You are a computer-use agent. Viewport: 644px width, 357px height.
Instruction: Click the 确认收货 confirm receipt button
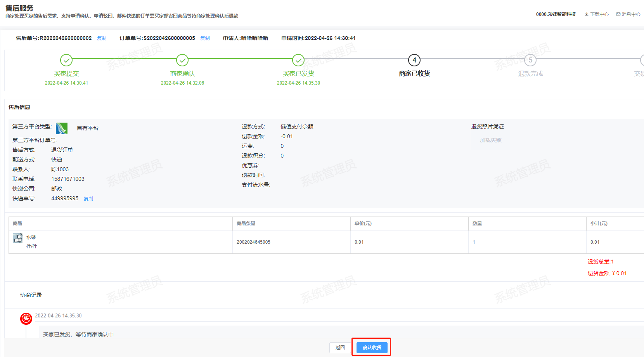tap(372, 348)
